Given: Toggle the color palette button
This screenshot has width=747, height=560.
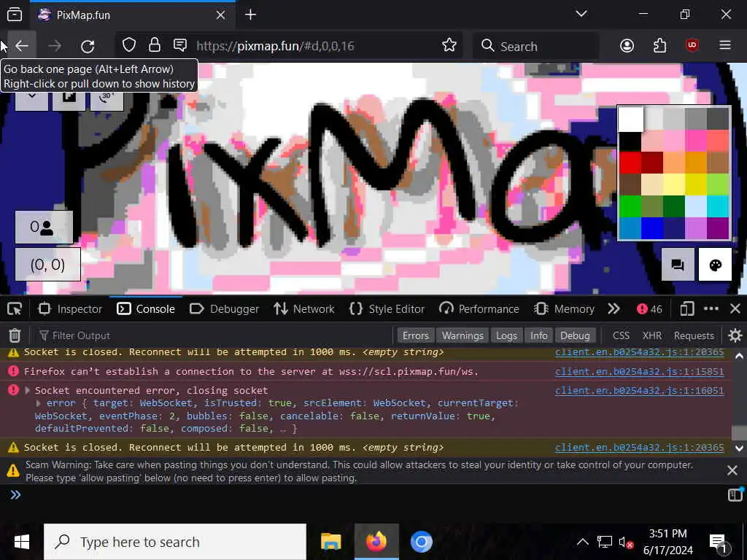Looking at the screenshot, I should tap(715, 265).
